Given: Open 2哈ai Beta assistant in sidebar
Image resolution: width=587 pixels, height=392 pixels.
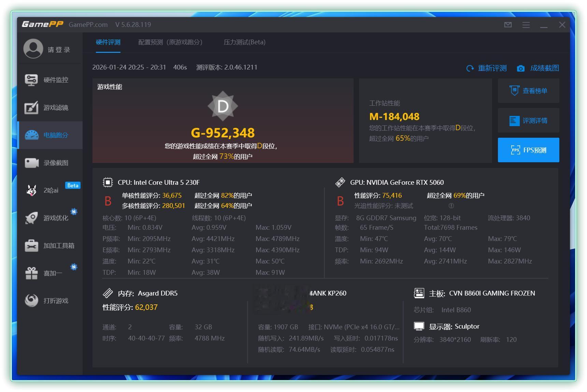Looking at the screenshot, I should (x=50, y=190).
